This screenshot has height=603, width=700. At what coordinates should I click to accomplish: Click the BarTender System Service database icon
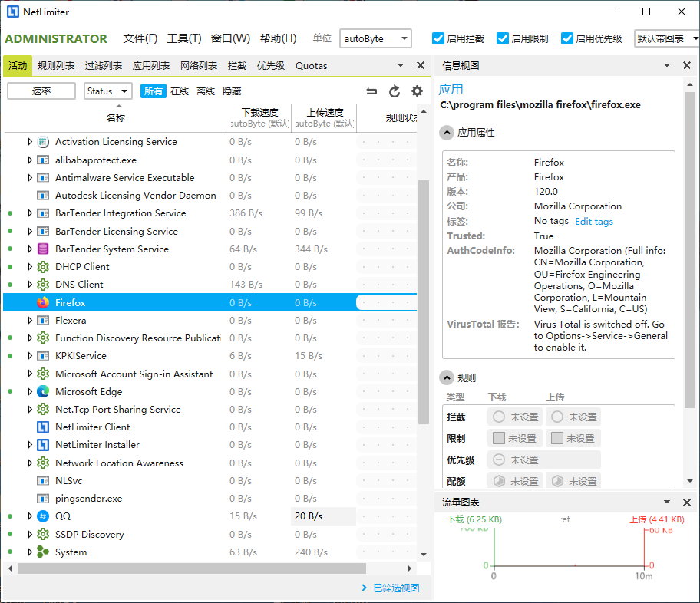pos(43,249)
